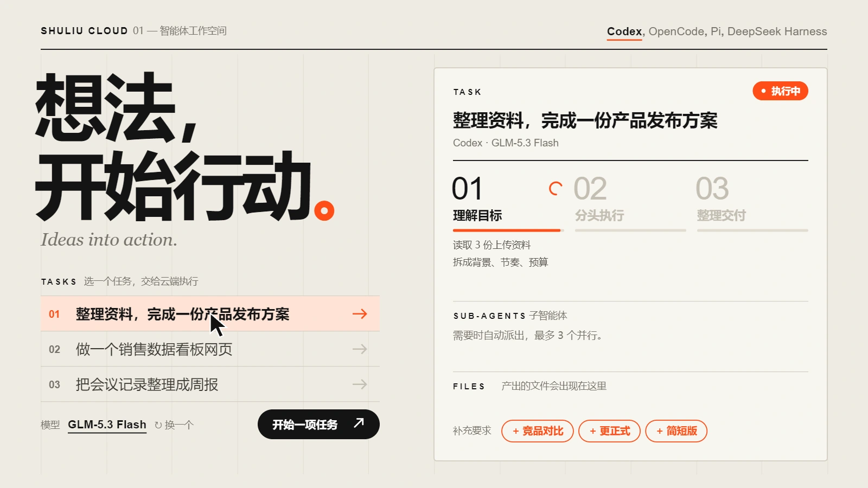
Task: Click the 执行中 status badge
Action: (780, 91)
